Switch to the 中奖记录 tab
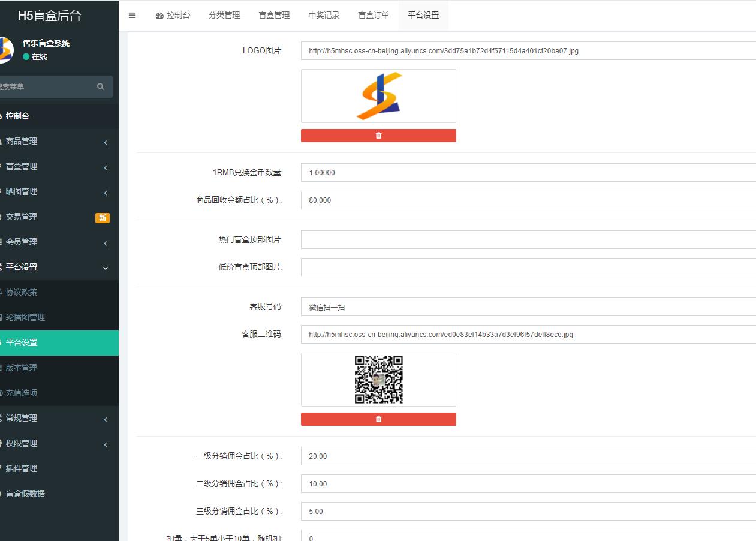The image size is (756, 541). 324,16
